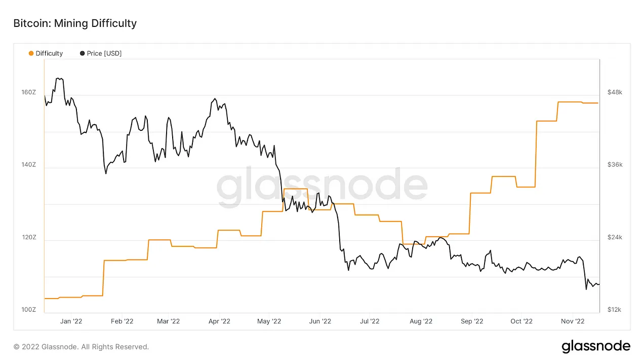Image resolution: width=644 pixels, height=363 pixels.
Task: Select the Nov '22 x-axis label
Action: [573, 321]
